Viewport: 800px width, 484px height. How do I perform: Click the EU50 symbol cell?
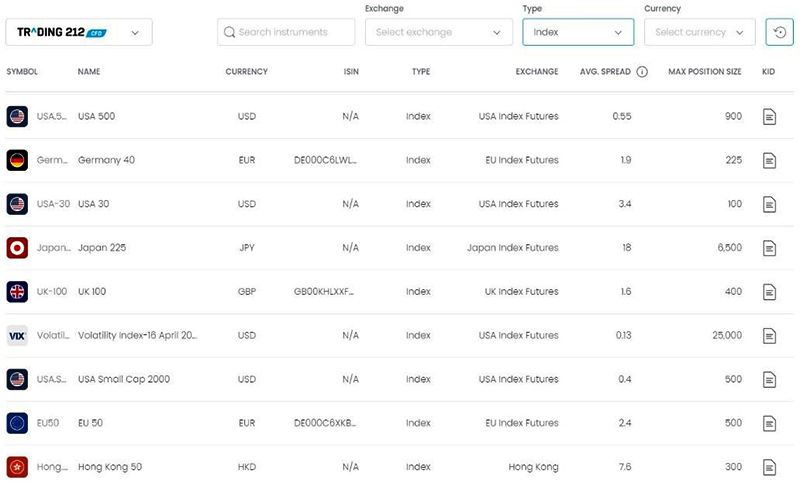pyautogui.click(x=48, y=423)
